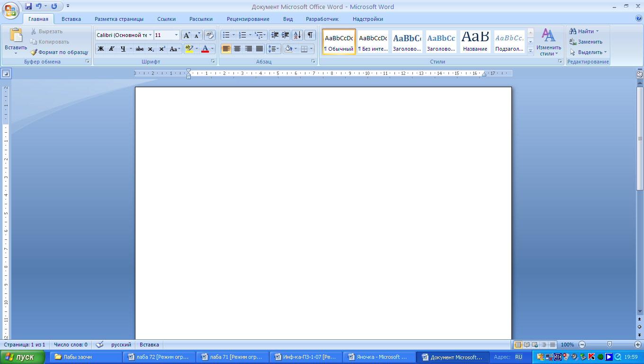Image resolution: width=644 pixels, height=364 pixels.
Task: Decrease paragraph indent
Action: click(275, 35)
